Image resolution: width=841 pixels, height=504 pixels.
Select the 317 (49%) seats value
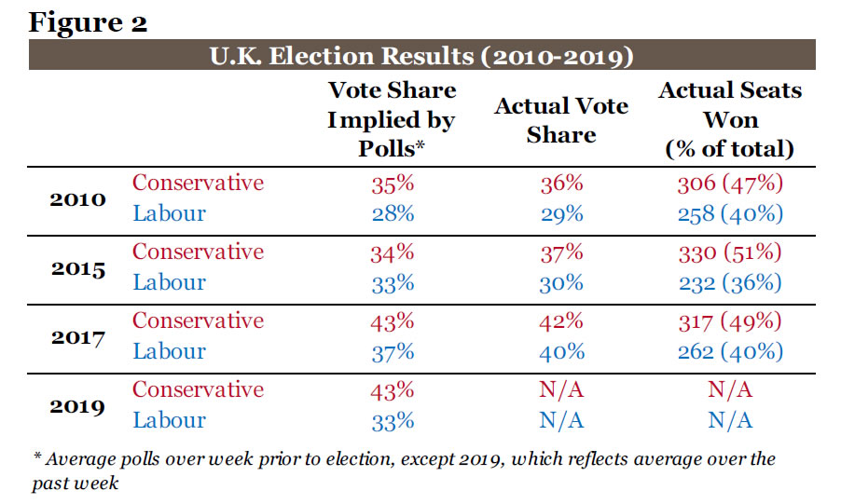tap(730, 321)
